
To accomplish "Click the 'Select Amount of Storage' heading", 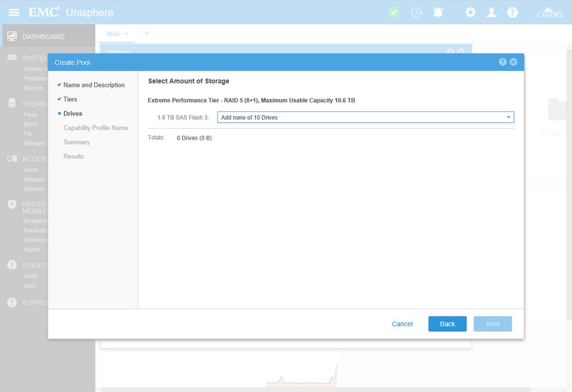I will [188, 81].
